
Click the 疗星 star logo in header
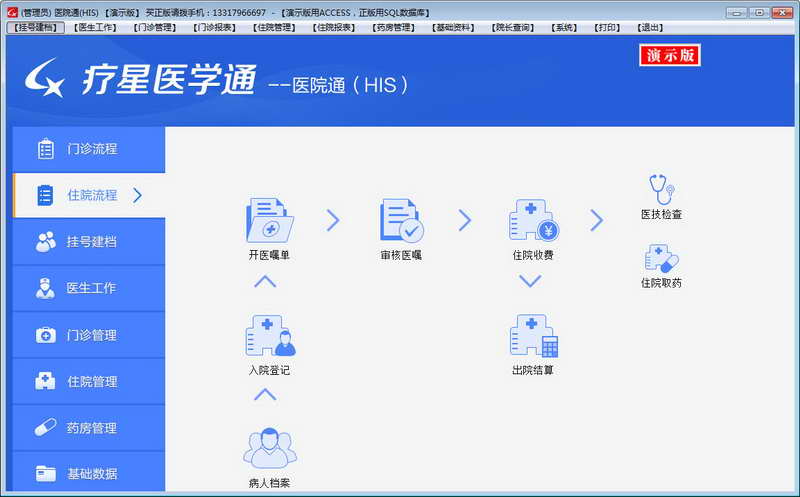pos(45,78)
